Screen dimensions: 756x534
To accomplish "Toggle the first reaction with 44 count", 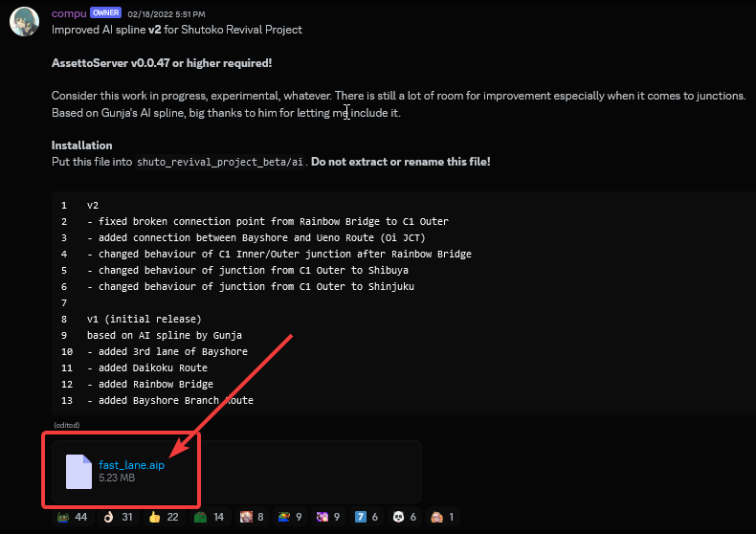I will 72,517.
